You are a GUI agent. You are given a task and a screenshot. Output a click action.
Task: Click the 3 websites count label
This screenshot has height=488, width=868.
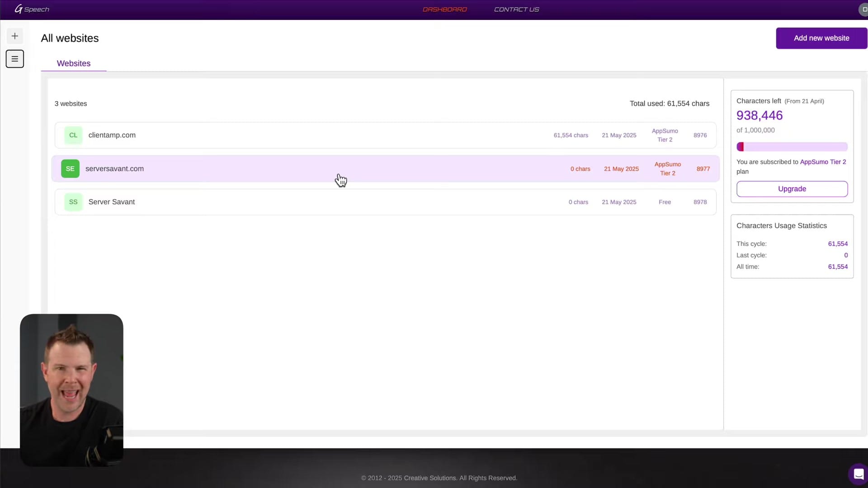pyautogui.click(x=71, y=103)
